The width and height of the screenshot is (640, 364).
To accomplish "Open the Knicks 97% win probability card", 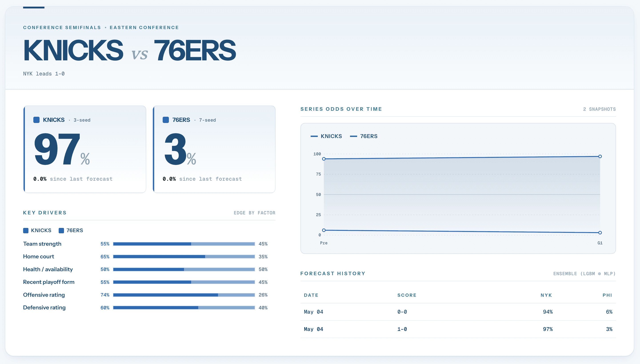I will (x=85, y=149).
